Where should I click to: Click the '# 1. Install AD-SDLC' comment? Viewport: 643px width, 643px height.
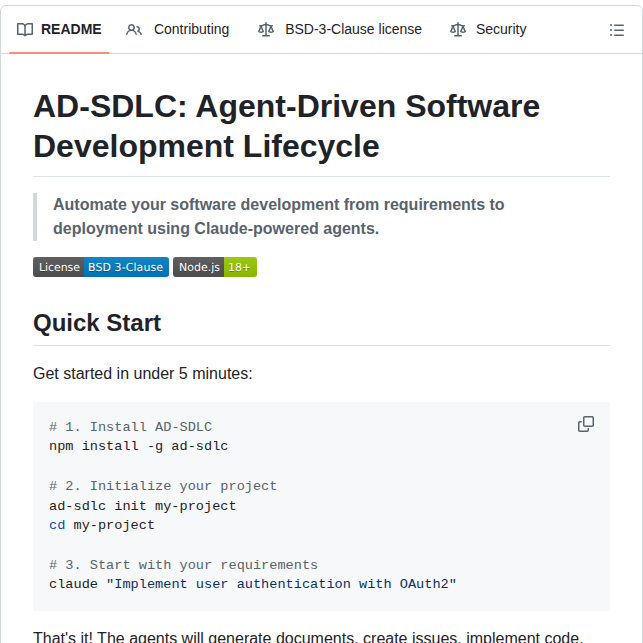[x=130, y=426]
